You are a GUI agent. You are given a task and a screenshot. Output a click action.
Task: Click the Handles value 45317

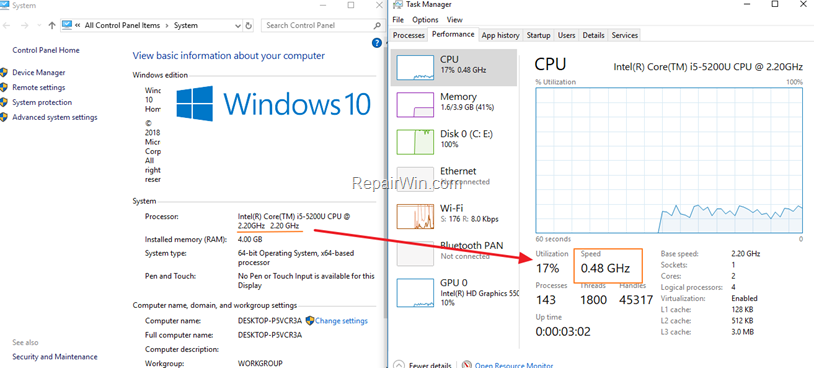pyautogui.click(x=636, y=299)
